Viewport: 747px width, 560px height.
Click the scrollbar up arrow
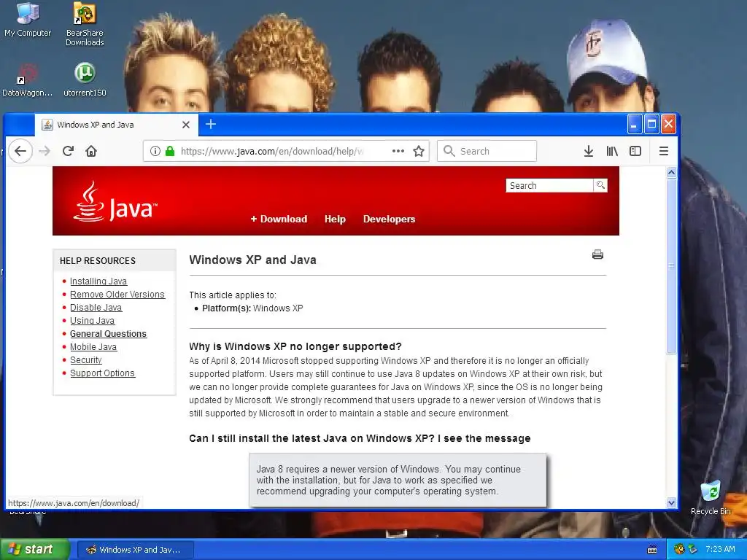[x=671, y=172]
